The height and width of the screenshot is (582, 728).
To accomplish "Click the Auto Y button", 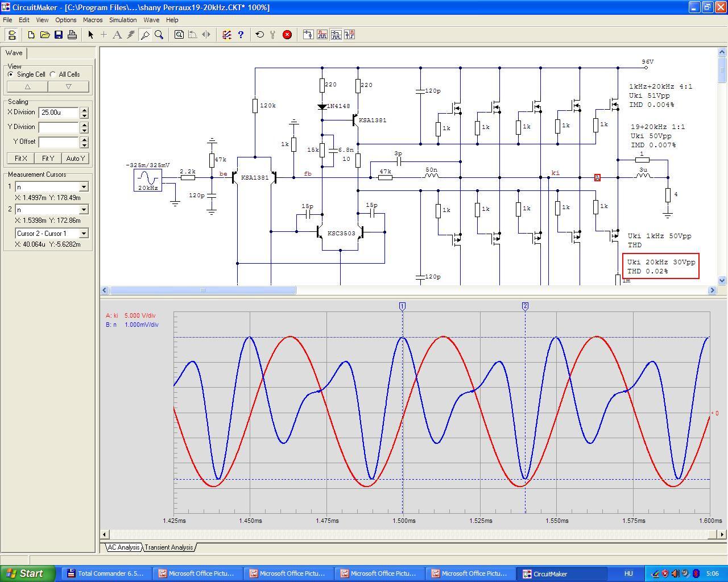I will 75,159.
